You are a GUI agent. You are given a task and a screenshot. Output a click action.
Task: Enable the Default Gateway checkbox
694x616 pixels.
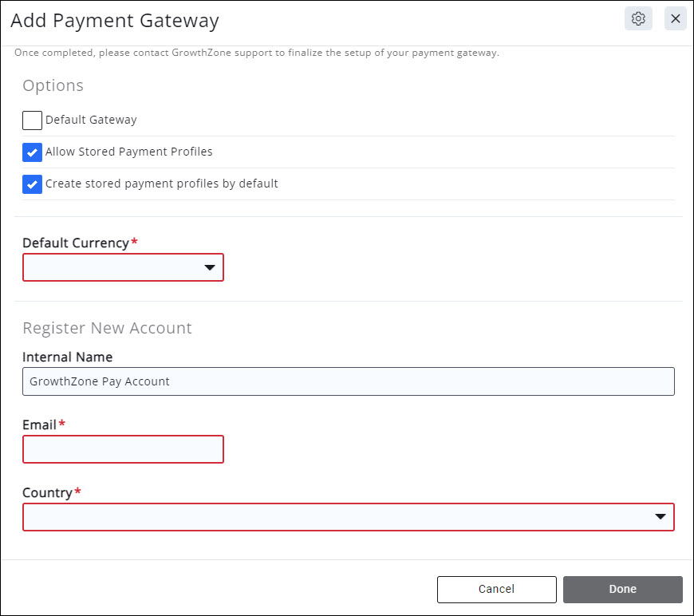[x=32, y=120]
